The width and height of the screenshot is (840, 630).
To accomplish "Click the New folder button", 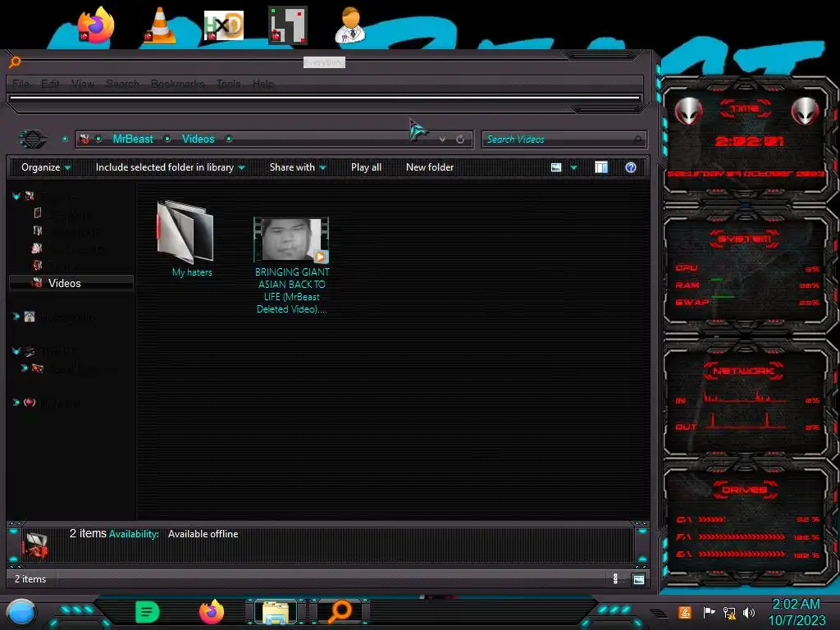I will pos(430,167).
